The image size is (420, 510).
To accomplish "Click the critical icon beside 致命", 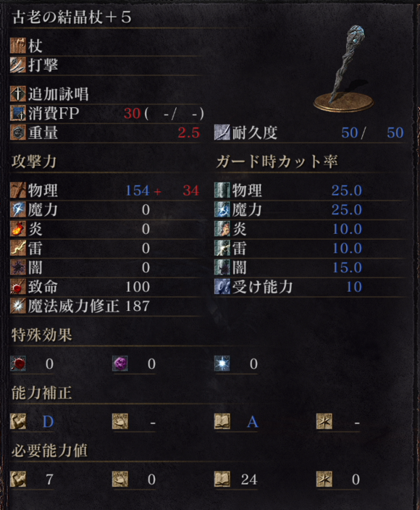I will pyautogui.click(x=18, y=287).
